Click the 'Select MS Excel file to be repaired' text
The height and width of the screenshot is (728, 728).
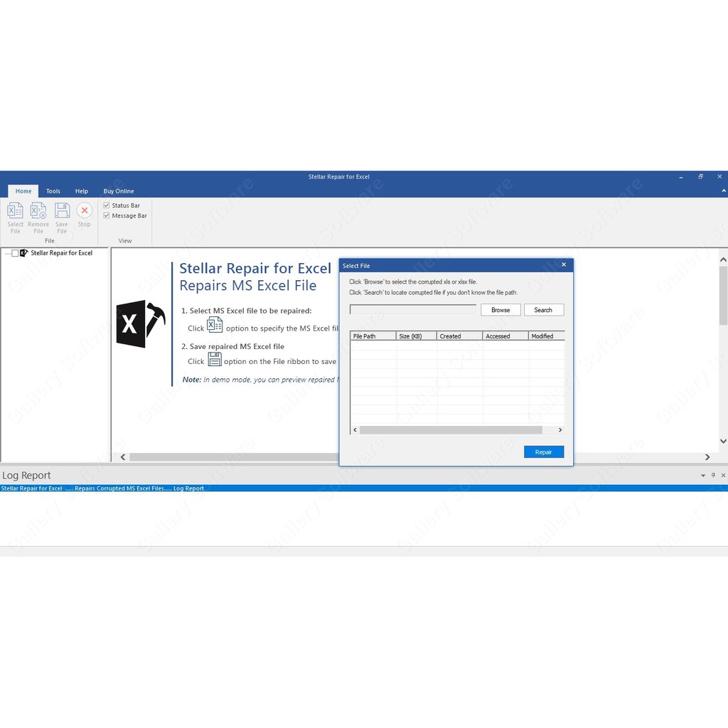[x=250, y=311]
